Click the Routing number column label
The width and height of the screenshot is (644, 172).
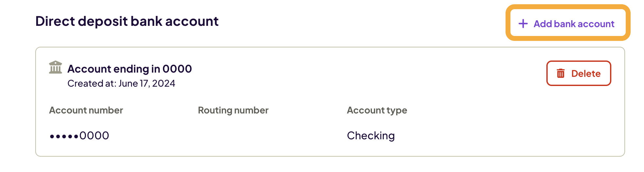pyautogui.click(x=233, y=111)
